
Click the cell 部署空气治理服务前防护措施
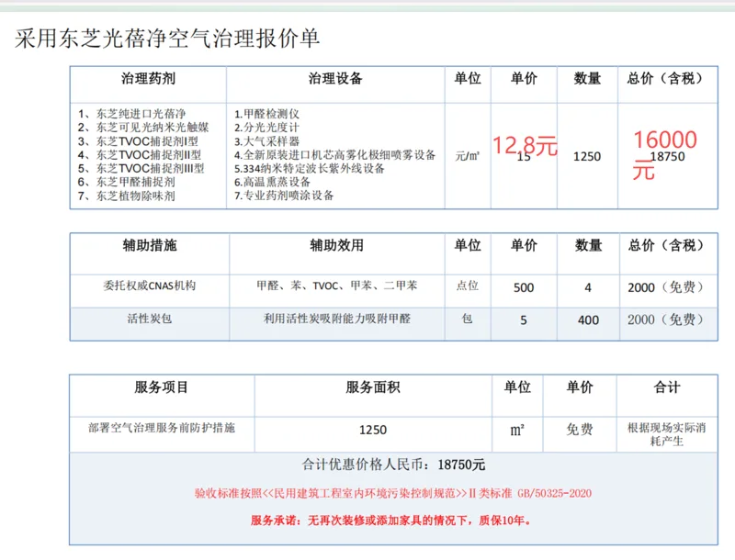pyautogui.click(x=162, y=428)
